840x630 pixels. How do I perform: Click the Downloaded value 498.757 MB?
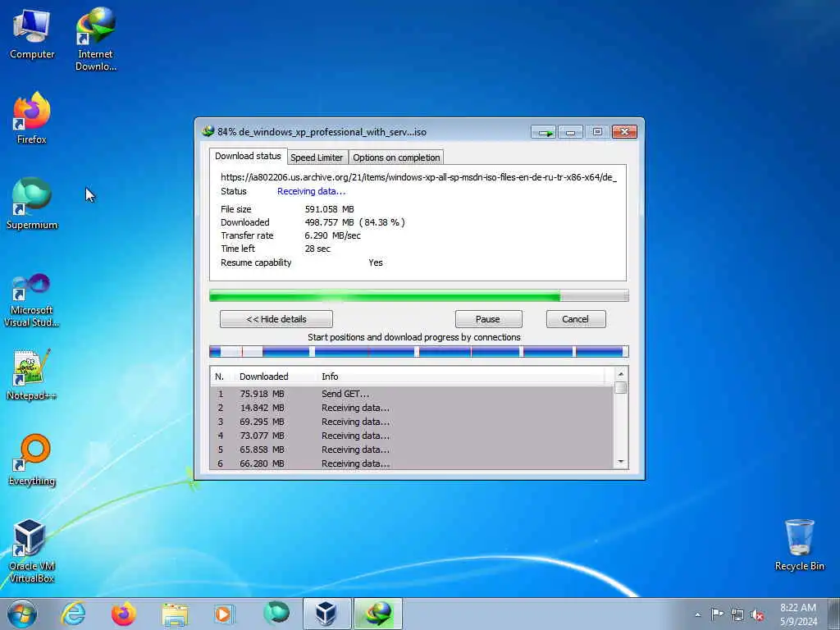(x=354, y=222)
